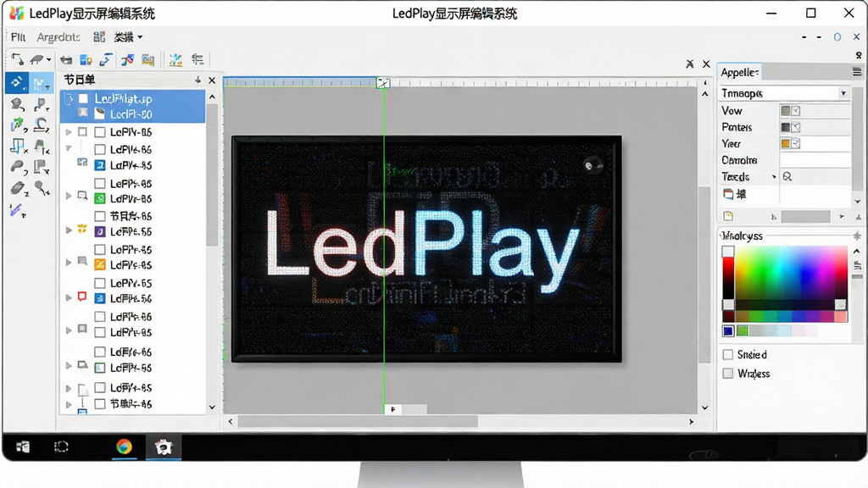This screenshot has width=868, height=488.
Task: Open the Tmaops dropdown
Action: [843, 93]
